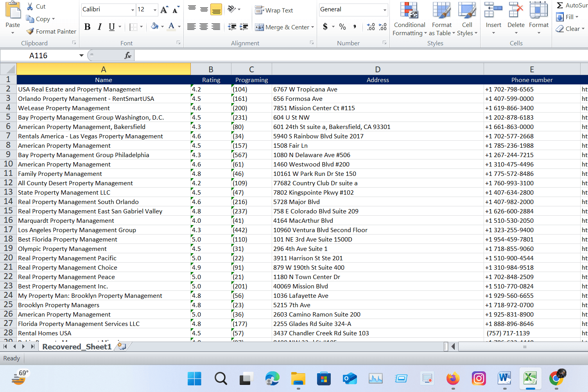Open Fill Color dropdown arrow
This screenshot has height=392, width=588.
(162, 27)
